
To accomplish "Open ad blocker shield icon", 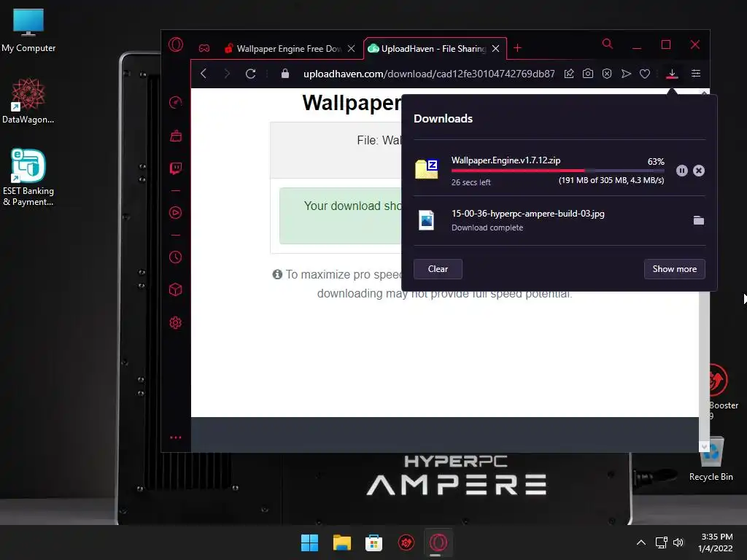I will [606, 74].
